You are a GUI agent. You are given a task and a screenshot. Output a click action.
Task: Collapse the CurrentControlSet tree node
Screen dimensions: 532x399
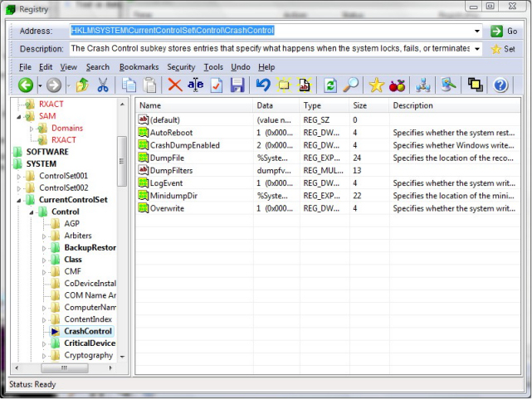[19, 201]
